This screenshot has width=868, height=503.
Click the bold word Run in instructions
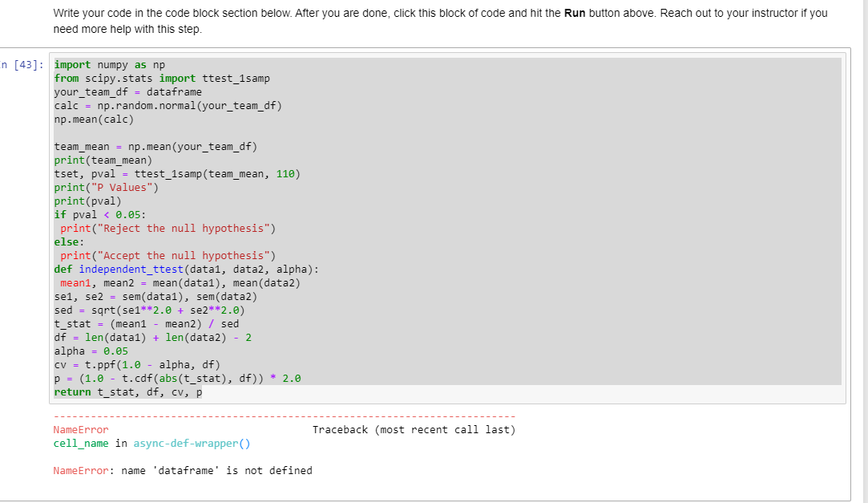pyautogui.click(x=575, y=13)
